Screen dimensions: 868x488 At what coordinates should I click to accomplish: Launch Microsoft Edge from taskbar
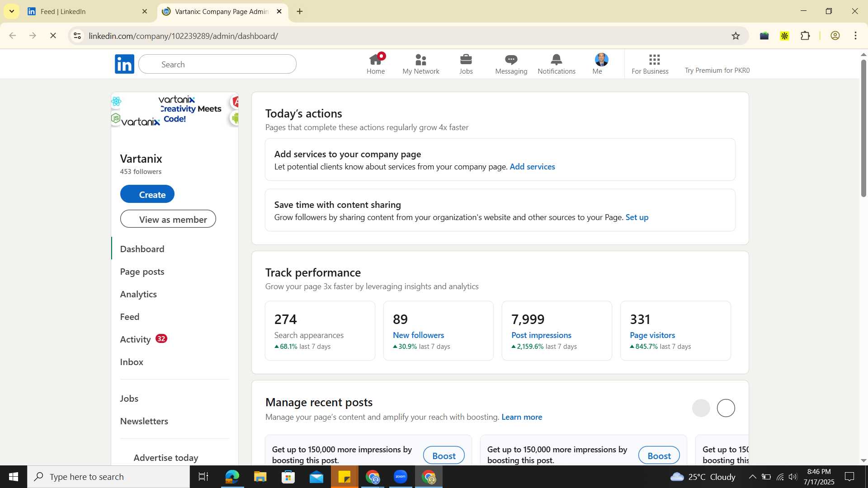coord(232,477)
